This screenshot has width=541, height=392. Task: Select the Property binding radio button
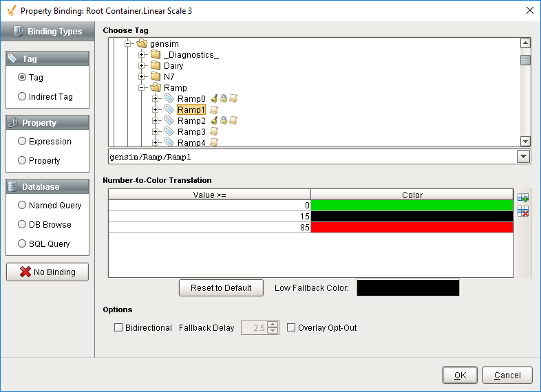[22, 160]
